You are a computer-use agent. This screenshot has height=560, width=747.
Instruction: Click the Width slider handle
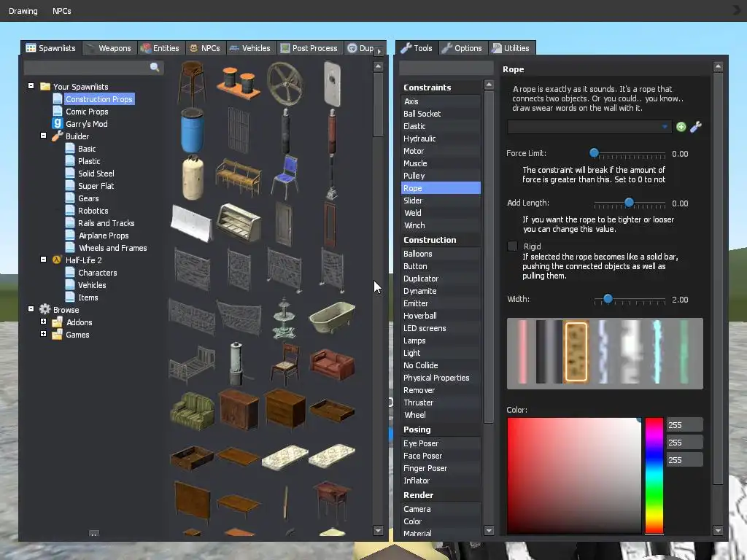pos(608,298)
